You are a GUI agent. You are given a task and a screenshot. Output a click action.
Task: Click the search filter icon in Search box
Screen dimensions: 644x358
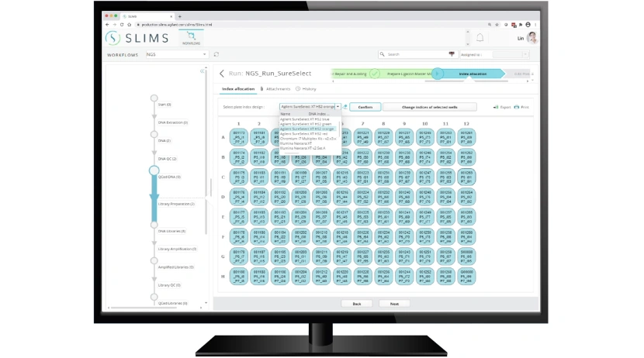point(452,54)
